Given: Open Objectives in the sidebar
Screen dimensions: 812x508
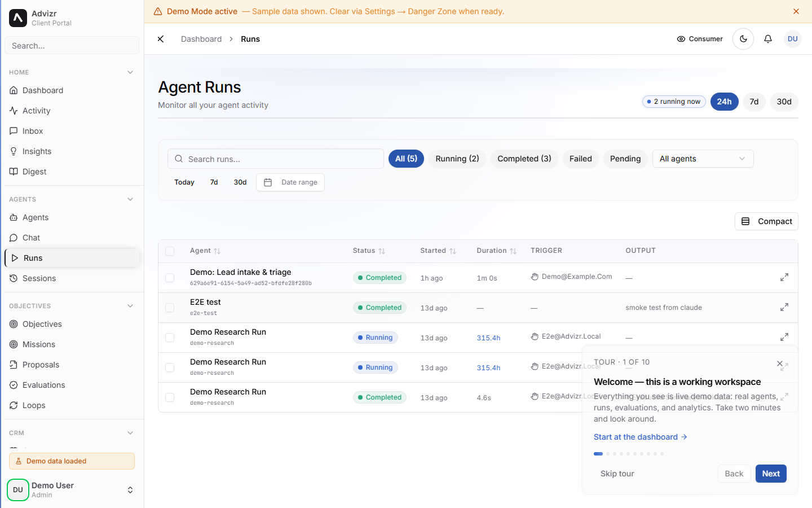Looking at the screenshot, I should 72,324.
